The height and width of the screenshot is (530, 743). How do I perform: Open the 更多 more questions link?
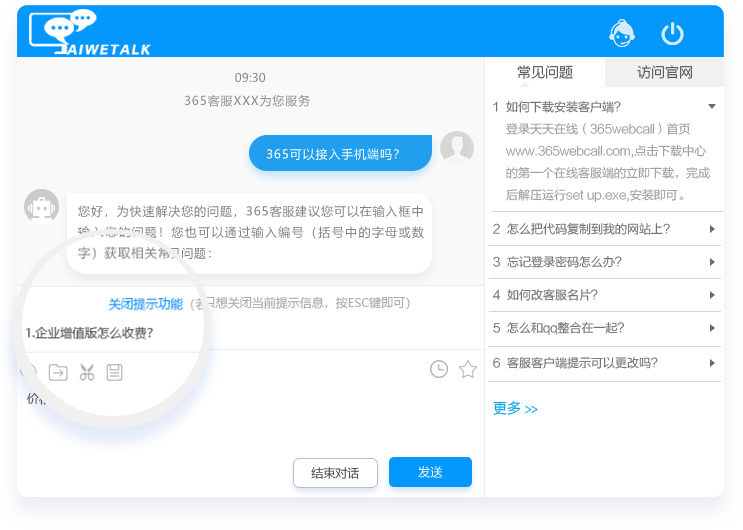click(x=515, y=408)
